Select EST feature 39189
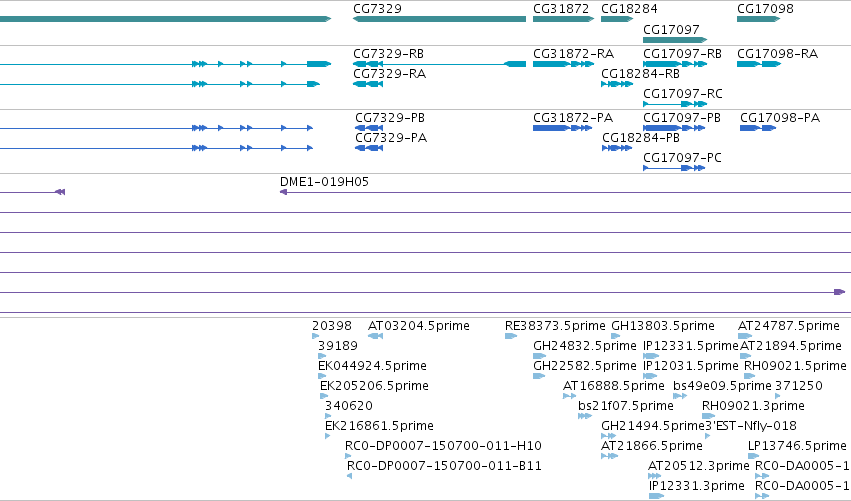The height and width of the screenshot is (501, 851). pos(322,356)
